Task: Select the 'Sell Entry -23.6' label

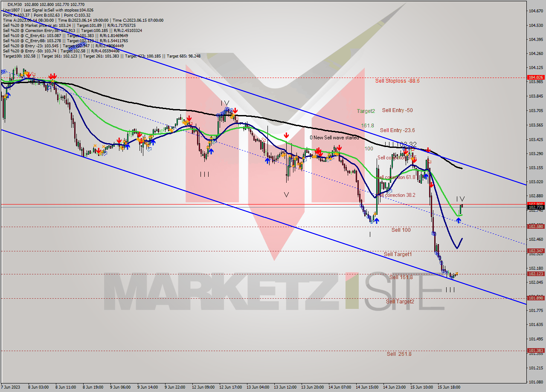Action: [397, 130]
